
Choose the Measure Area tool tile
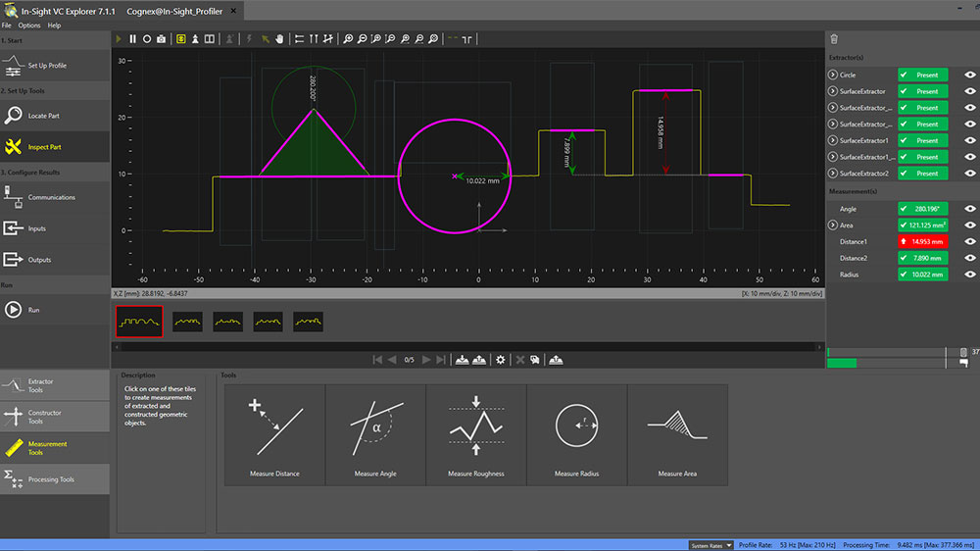point(677,434)
